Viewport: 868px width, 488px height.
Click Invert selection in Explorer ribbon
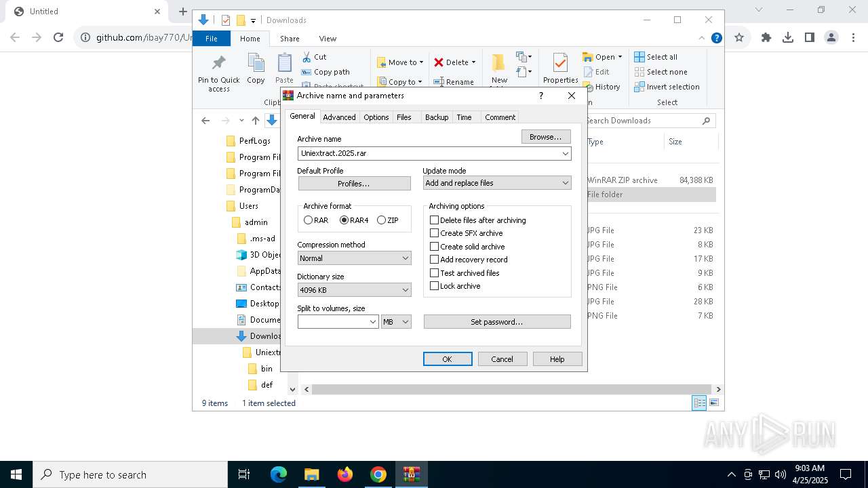pos(667,87)
